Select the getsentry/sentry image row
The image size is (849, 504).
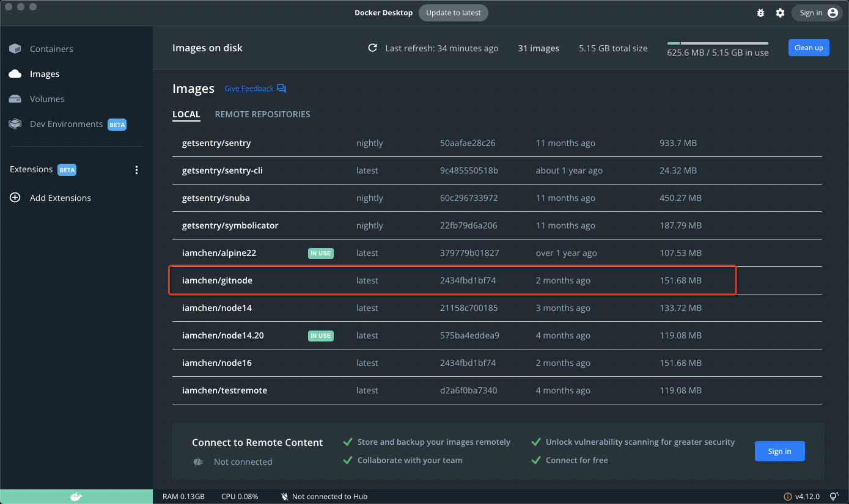point(497,143)
